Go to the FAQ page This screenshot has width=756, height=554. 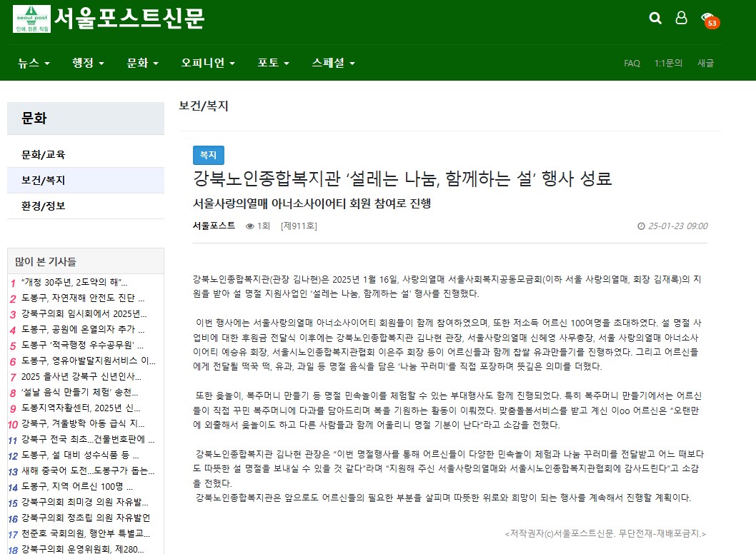(x=632, y=64)
